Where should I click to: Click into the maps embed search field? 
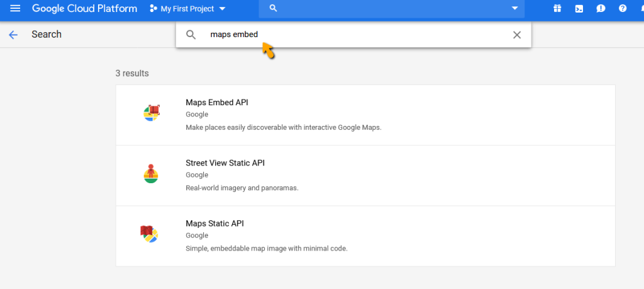pyautogui.click(x=352, y=35)
